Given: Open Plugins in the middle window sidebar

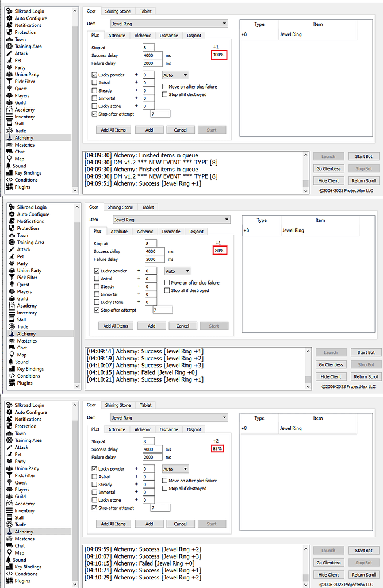Looking at the screenshot, I should (25, 383).
